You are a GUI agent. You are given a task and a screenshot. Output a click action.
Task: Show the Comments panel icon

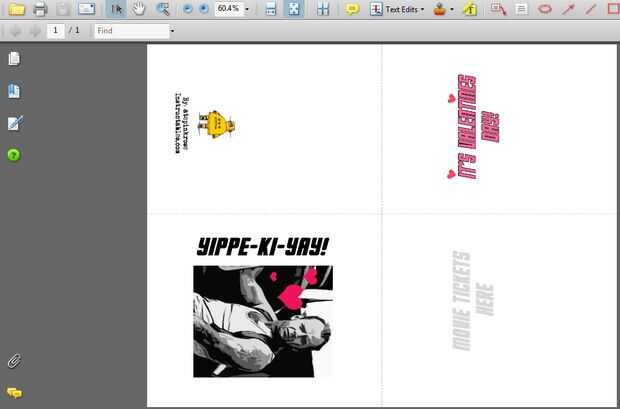point(15,392)
